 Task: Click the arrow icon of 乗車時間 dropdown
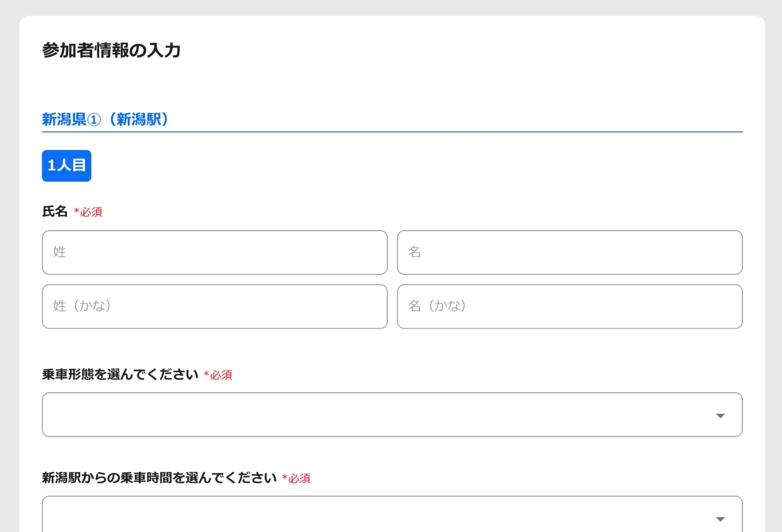[720, 519]
